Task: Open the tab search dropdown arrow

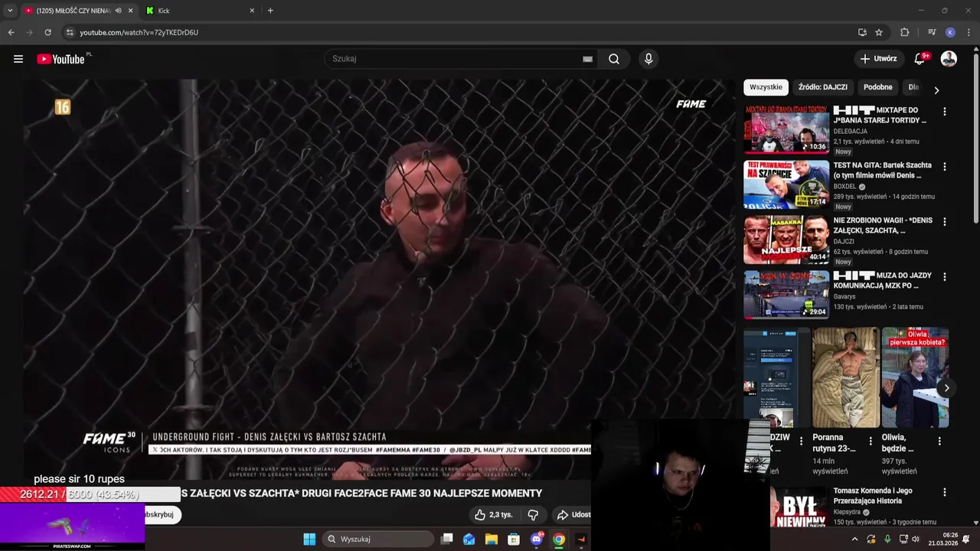Action: tap(10, 11)
